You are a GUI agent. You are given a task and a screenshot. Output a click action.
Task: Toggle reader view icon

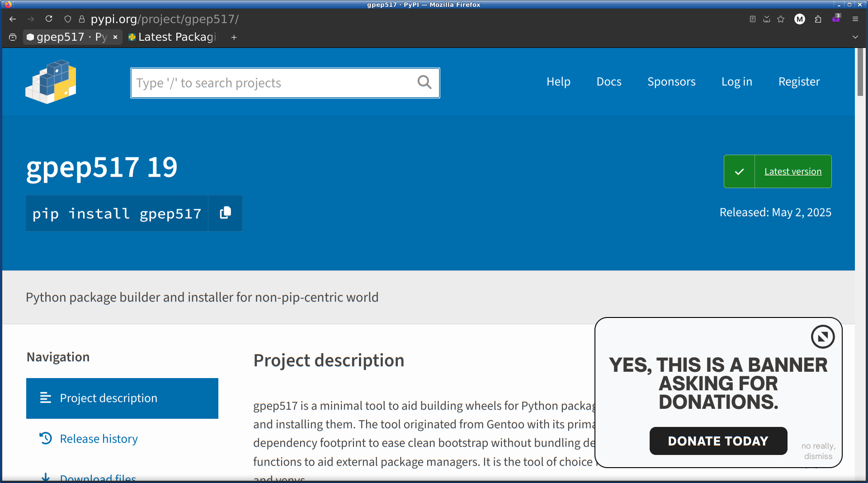click(753, 19)
